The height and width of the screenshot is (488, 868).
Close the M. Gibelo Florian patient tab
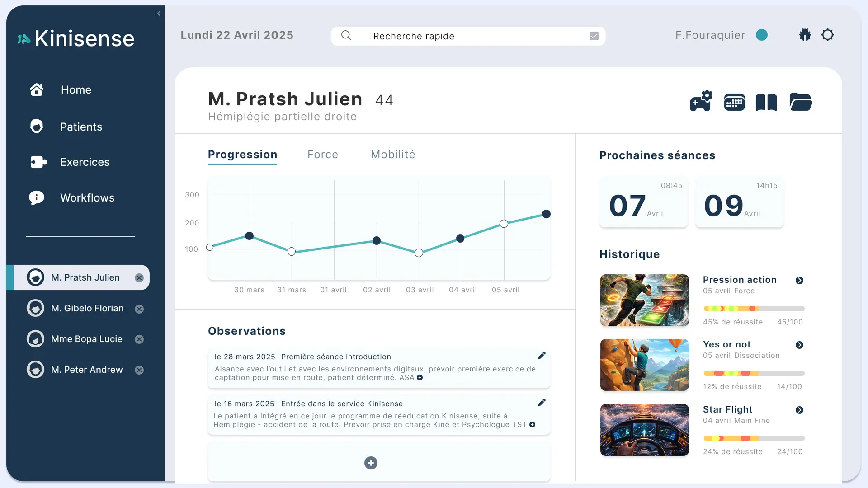tap(139, 309)
